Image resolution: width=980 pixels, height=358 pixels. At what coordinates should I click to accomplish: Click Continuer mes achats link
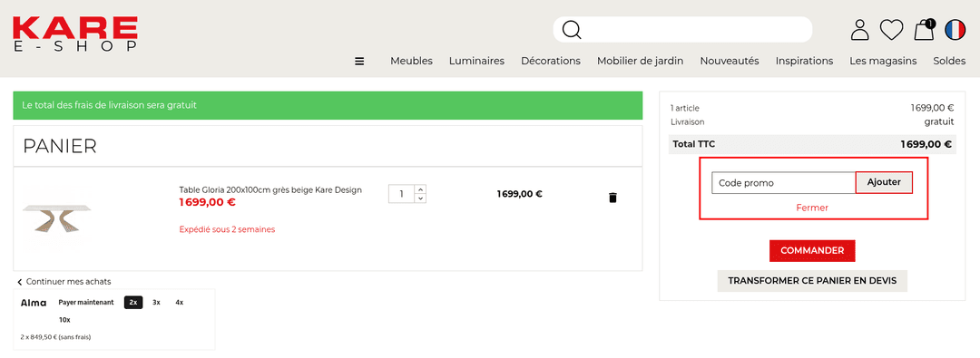64,282
